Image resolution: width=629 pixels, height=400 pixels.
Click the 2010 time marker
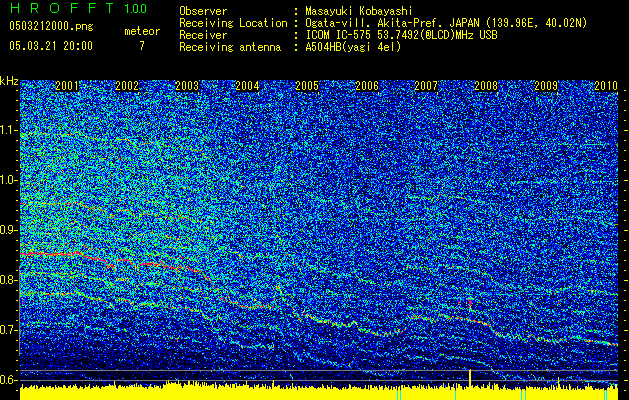point(606,86)
